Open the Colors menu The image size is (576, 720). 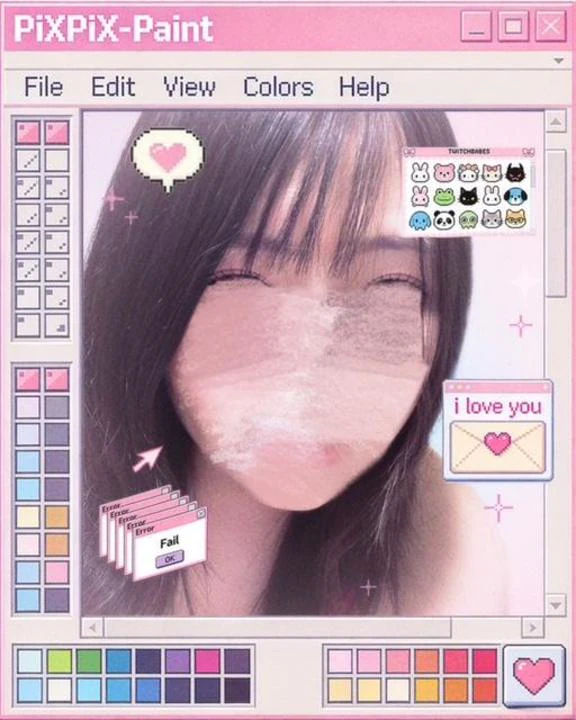tap(278, 87)
